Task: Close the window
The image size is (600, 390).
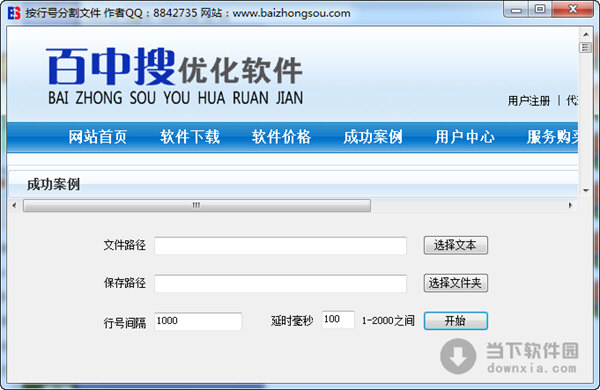Action: pos(572,10)
